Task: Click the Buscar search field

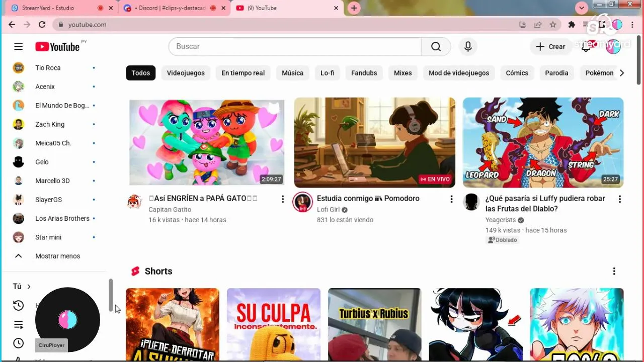Action: point(295,46)
